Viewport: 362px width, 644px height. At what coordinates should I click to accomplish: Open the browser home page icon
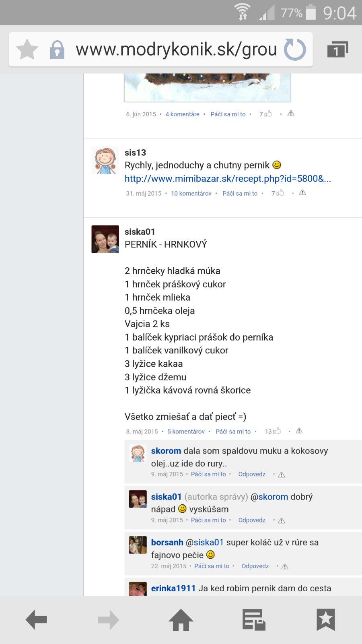click(181, 620)
